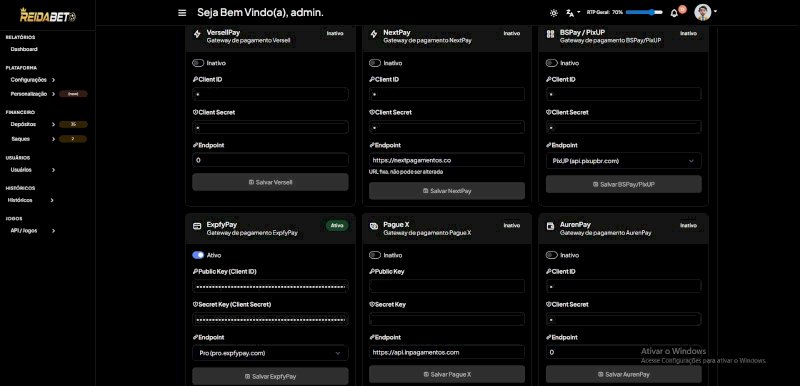Open admin profile avatar menu
This screenshot has width=800, height=386.
tap(703, 12)
